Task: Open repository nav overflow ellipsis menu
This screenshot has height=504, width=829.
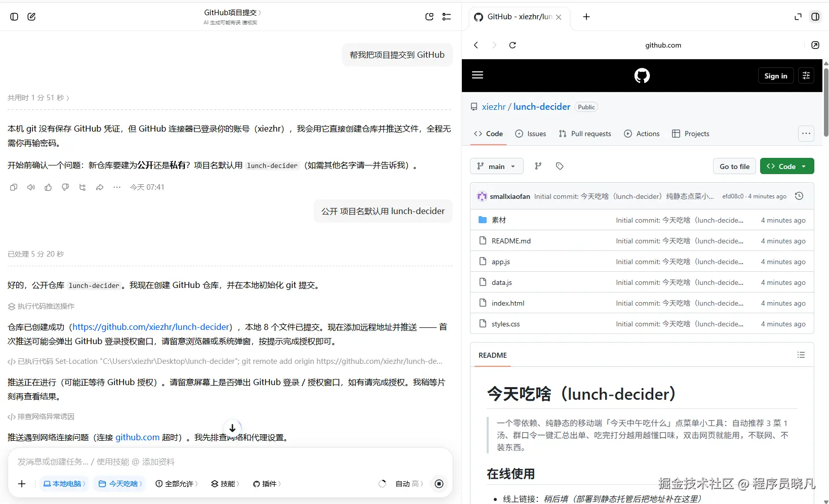Action: [806, 134]
